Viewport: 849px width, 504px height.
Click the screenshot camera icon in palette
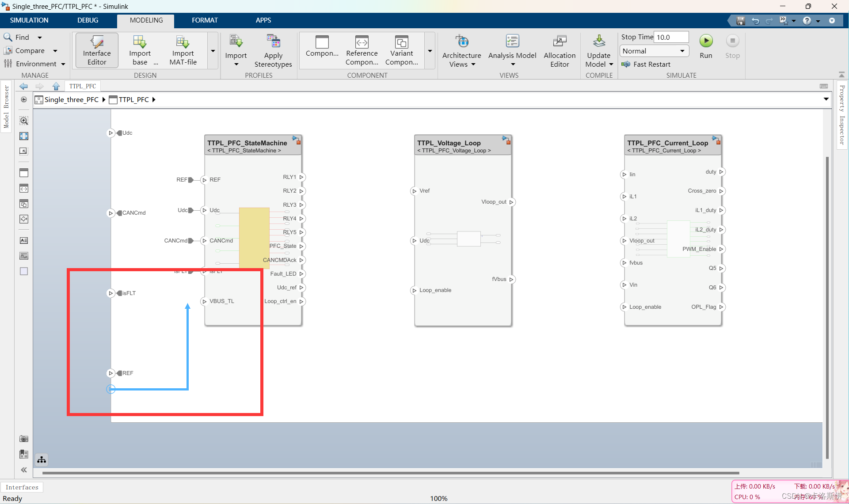(24, 439)
